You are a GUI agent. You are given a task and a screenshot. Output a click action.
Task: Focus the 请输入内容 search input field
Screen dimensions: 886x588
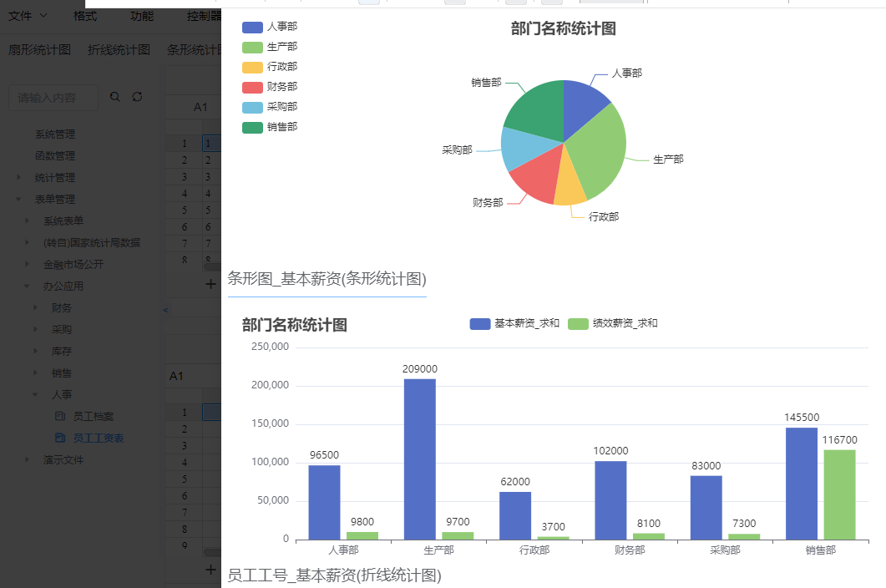[x=53, y=98]
